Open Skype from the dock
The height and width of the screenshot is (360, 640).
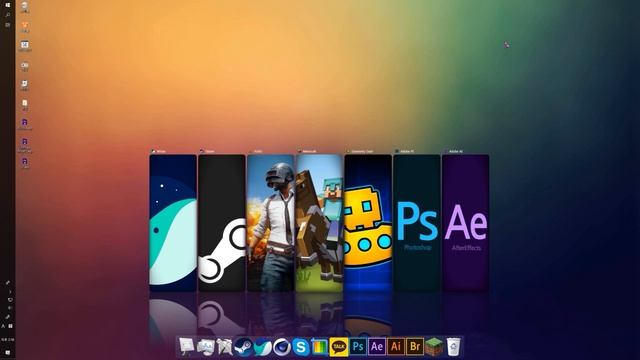[301, 347]
